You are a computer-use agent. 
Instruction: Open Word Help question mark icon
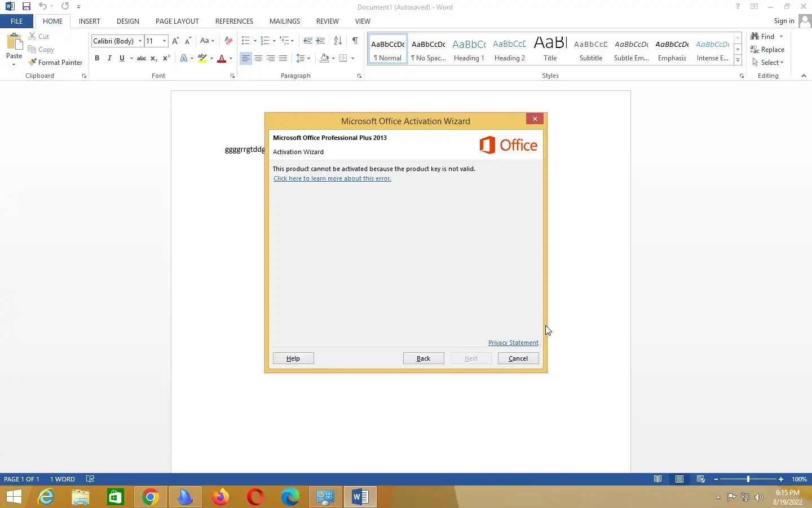coord(738,7)
